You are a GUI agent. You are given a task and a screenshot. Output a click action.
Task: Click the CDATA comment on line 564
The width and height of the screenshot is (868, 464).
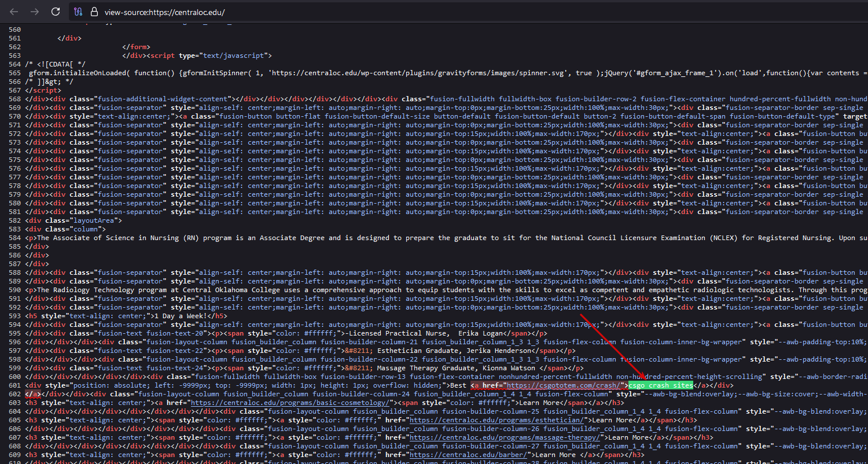coord(56,64)
